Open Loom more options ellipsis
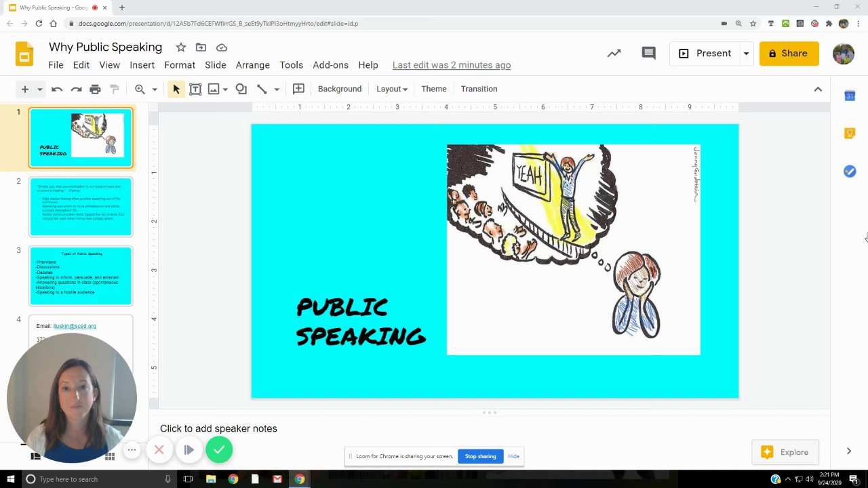 pyautogui.click(x=132, y=450)
